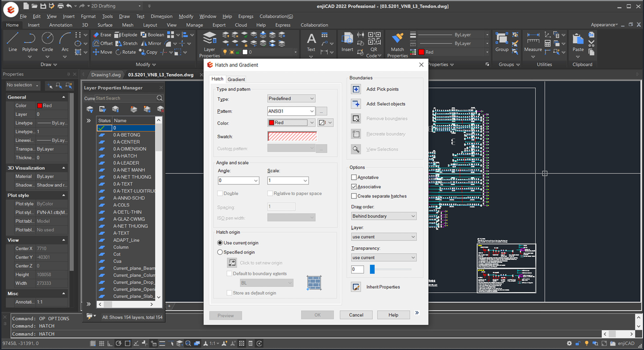The width and height of the screenshot is (644, 350).
Task: Uncheck the Associative option
Action: (x=354, y=187)
